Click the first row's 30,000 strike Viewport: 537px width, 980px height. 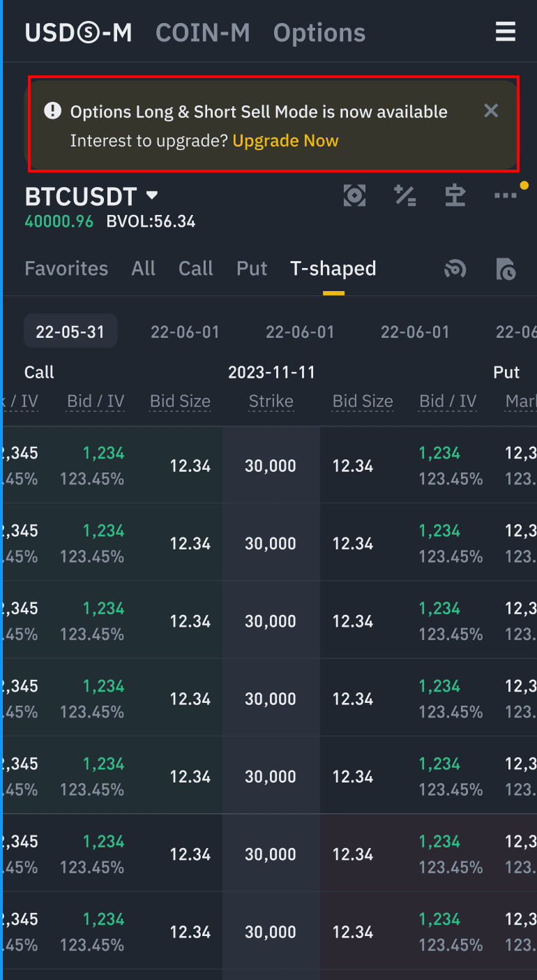tap(271, 466)
